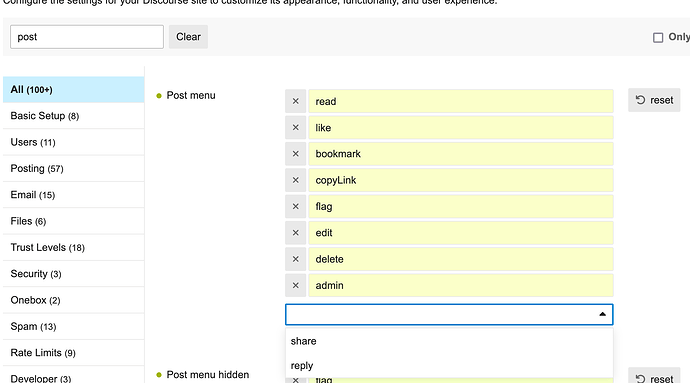Open the Trust Levels (18) category
The width and height of the screenshot is (690, 383).
(73, 247)
